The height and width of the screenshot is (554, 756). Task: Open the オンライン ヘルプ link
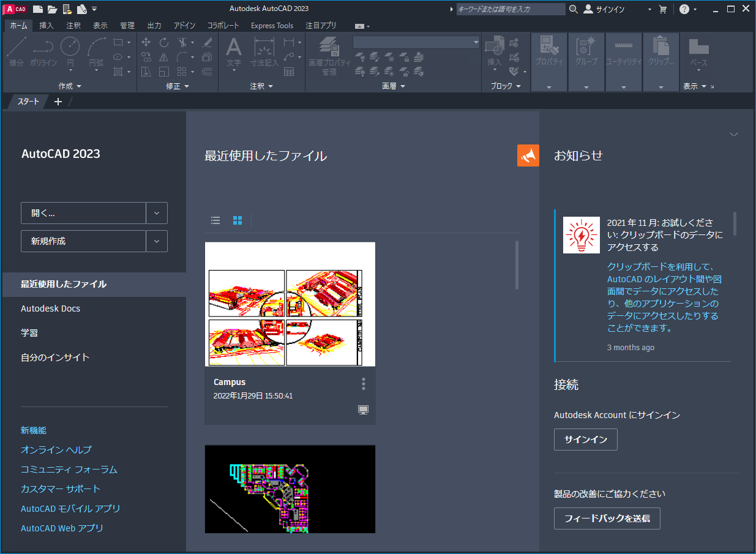tap(56, 450)
